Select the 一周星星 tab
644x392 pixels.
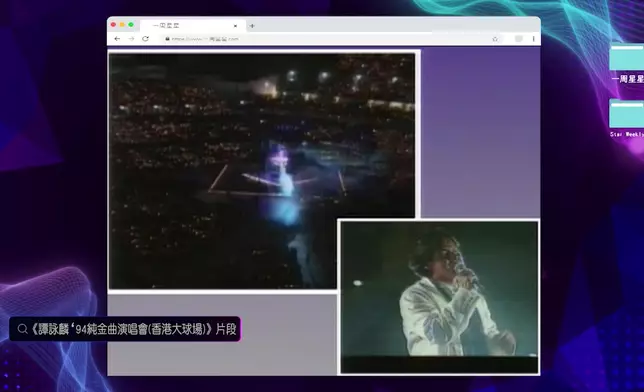coord(193,25)
